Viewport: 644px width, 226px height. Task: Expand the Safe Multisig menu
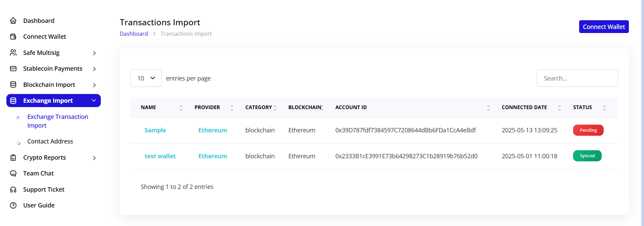click(94, 53)
